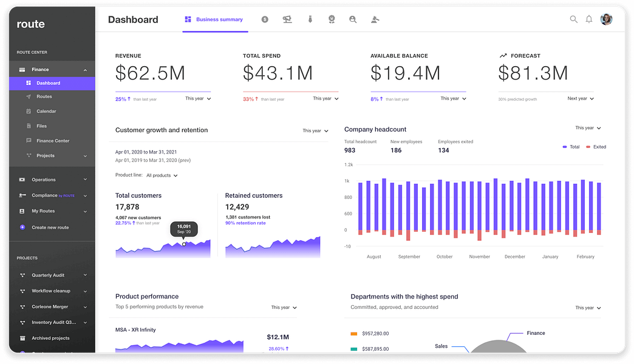Expand the Compliance section
Image resolution: width=634 pixels, height=364 pixels.
85,195
